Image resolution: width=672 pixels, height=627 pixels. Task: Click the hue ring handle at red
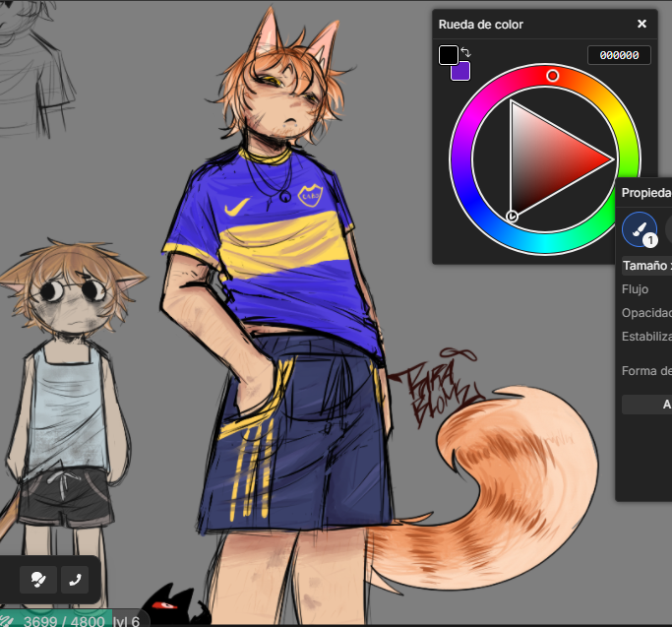pos(552,76)
